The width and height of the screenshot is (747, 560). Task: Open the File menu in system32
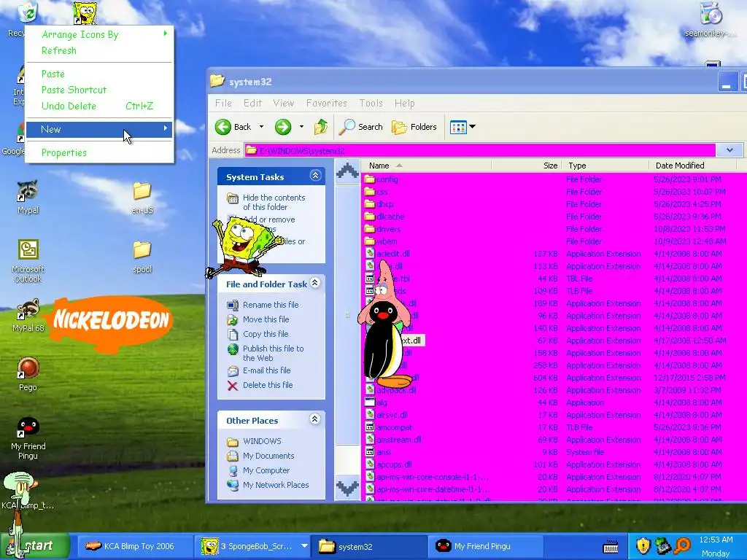(x=223, y=103)
